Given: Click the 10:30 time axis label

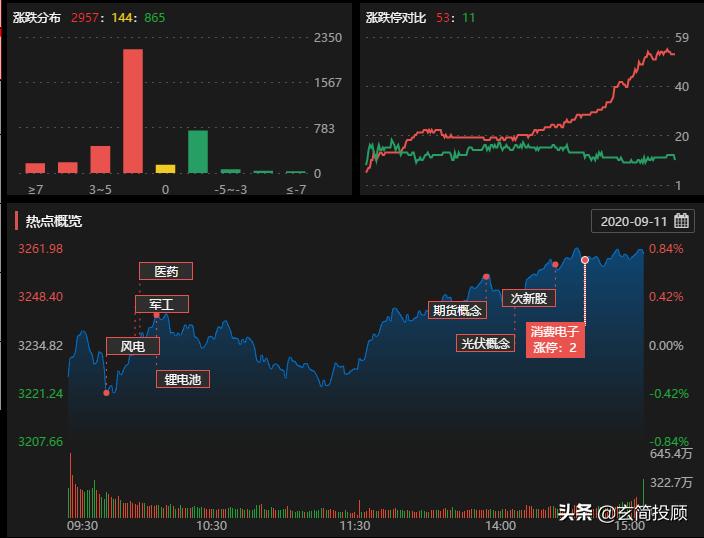Looking at the screenshot, I should (212, 526).
